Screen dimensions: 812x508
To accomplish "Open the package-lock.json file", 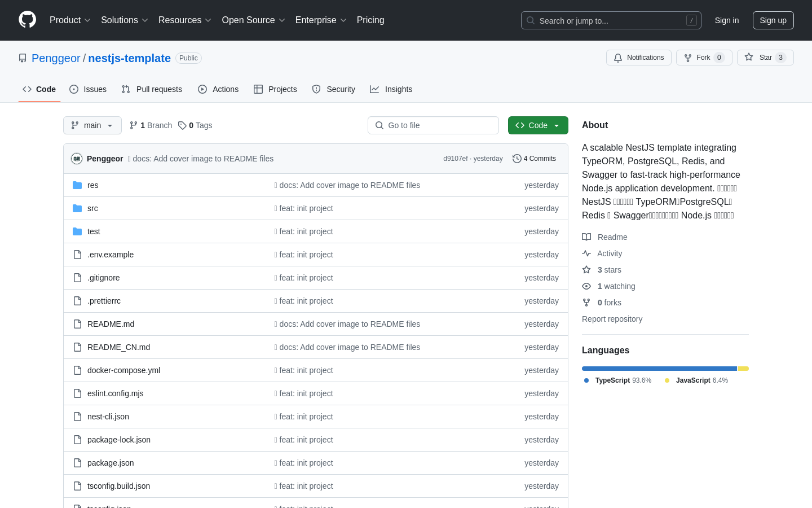I will click(119, 440).
